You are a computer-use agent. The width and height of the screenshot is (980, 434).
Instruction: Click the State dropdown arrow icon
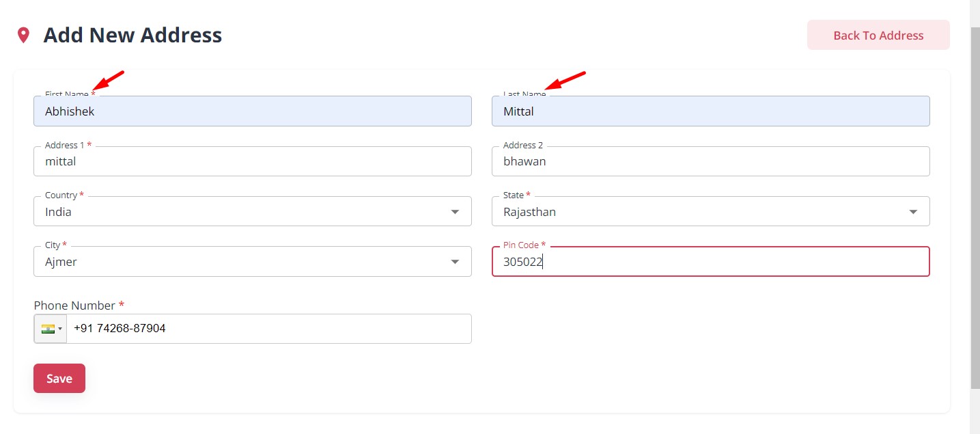click(913, 212)
